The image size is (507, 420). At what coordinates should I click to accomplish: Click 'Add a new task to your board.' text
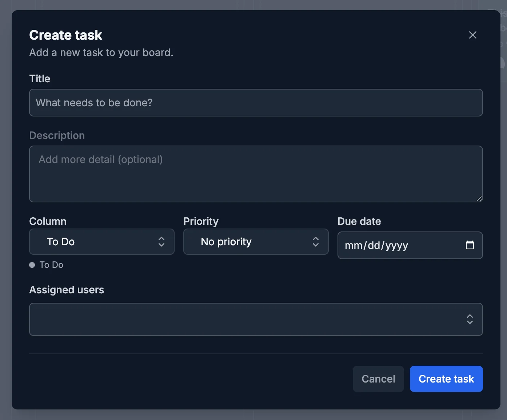101,52
